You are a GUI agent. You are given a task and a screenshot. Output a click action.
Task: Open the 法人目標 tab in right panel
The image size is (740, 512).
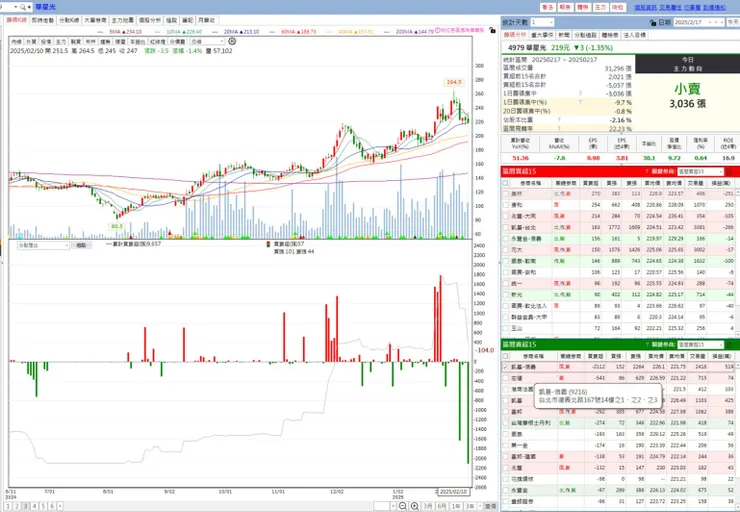[635, 35]
